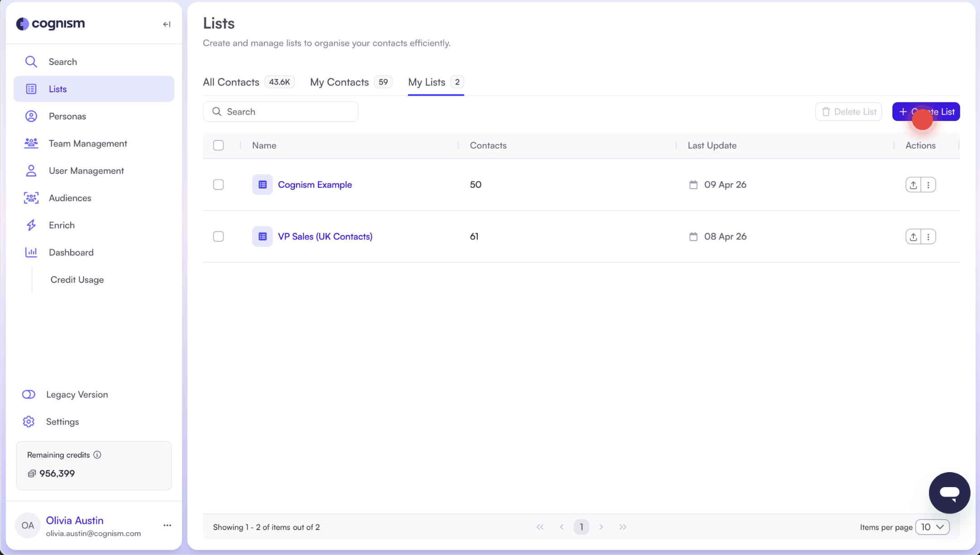The width and height of the screenshot is (980, 555).
Task: Open Team Management from the sidebar
Action: (x=87, y=143)
